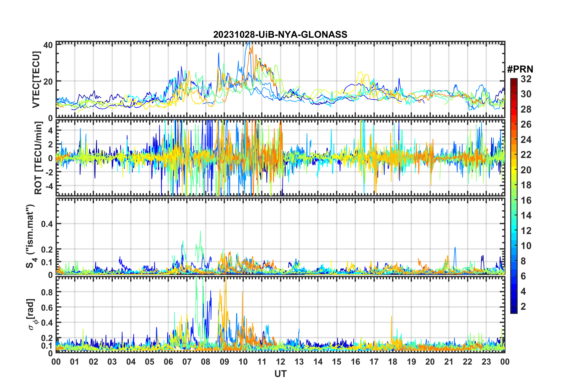Select tick label 0.2 on S4 axis

(x=47, y=249)
